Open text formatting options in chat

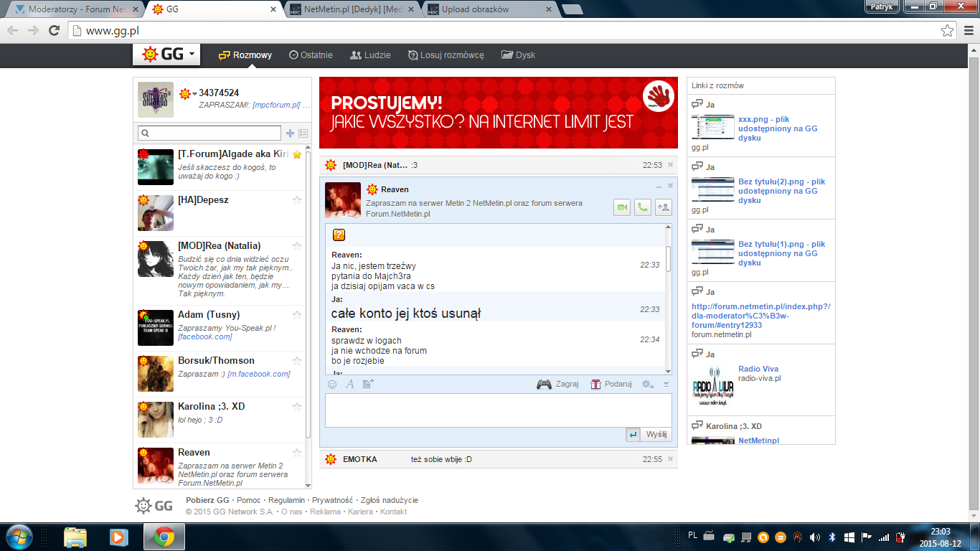click(x=350, y=385)
